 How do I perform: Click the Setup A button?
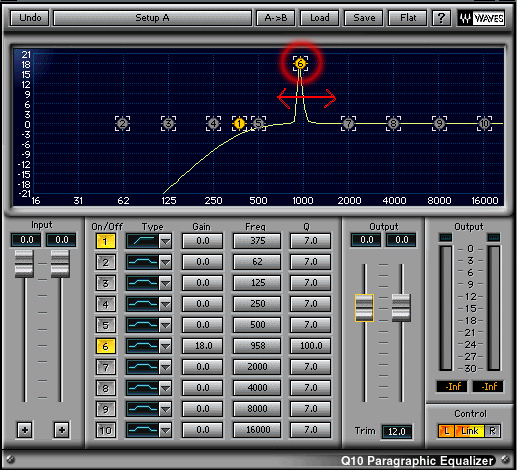tap(152, 18)
